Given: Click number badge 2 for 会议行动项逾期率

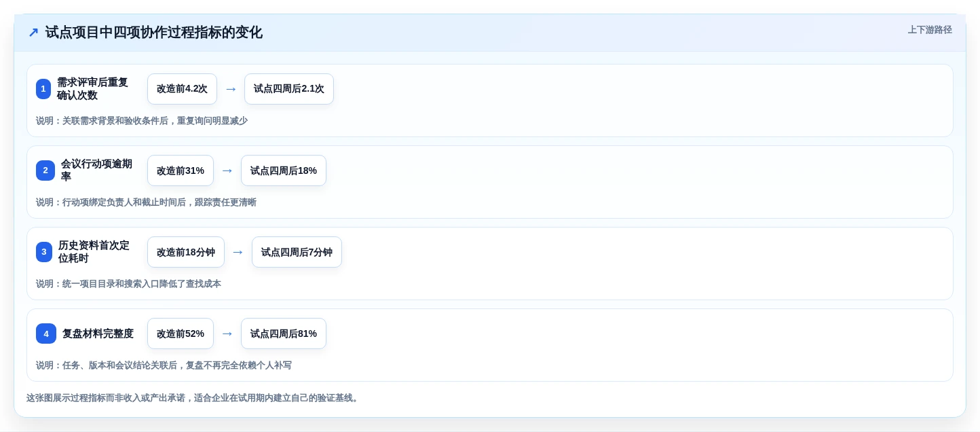Looking at the screenshot, I should coord(45,170).
